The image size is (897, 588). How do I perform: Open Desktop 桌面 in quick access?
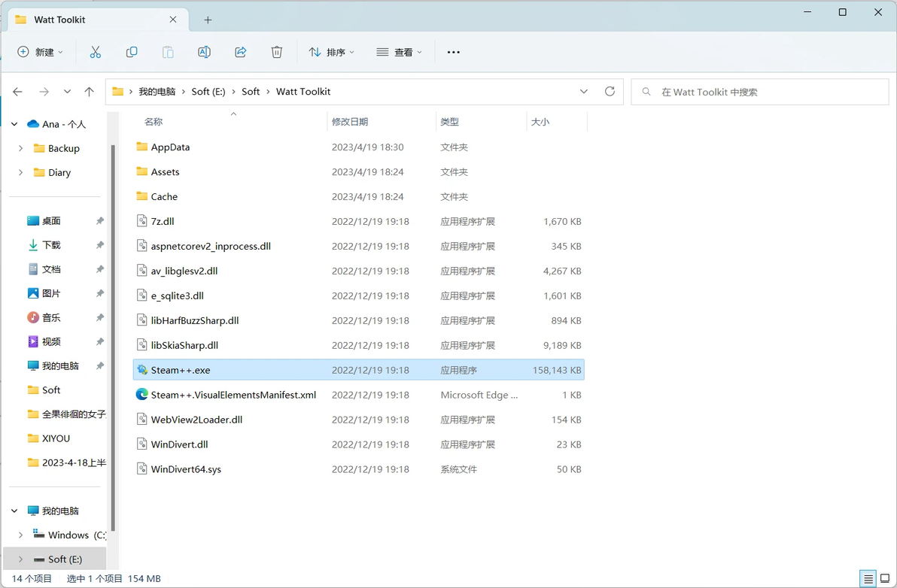(x=51, y=220)
